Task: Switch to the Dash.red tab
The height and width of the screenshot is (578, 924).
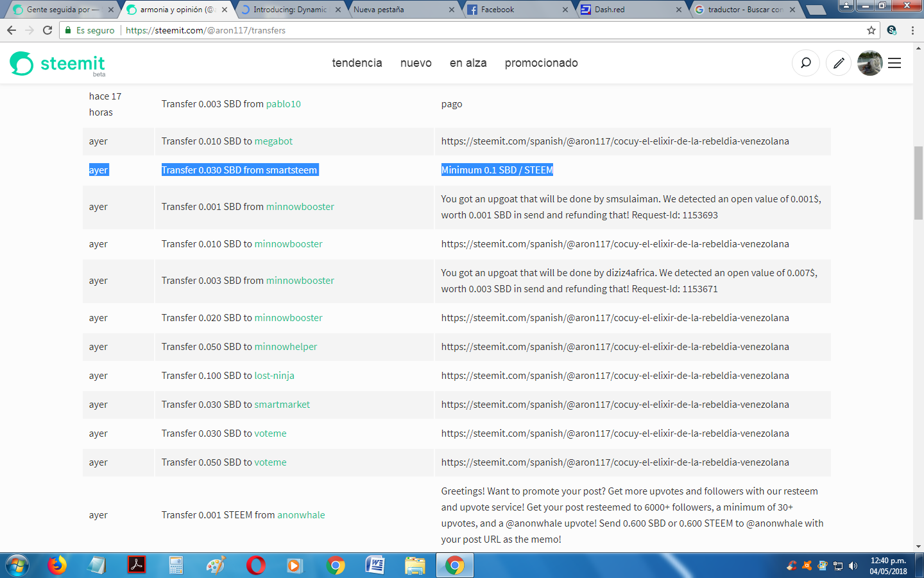Action: [x=631, y=10]
